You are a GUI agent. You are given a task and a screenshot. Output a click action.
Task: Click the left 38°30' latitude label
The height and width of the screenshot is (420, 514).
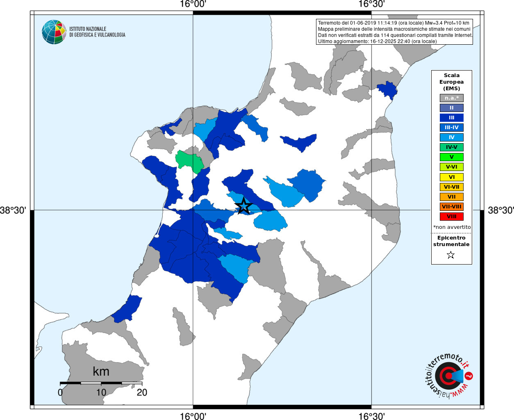[13, 210]
